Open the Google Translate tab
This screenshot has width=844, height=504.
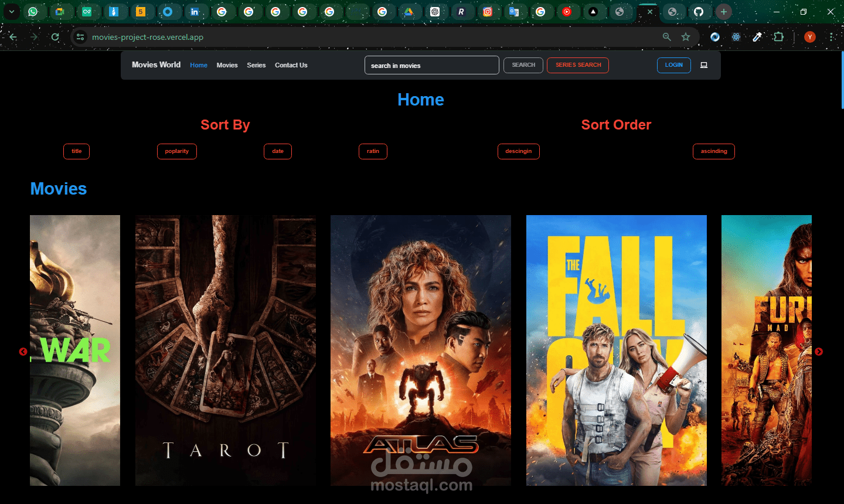514,12
